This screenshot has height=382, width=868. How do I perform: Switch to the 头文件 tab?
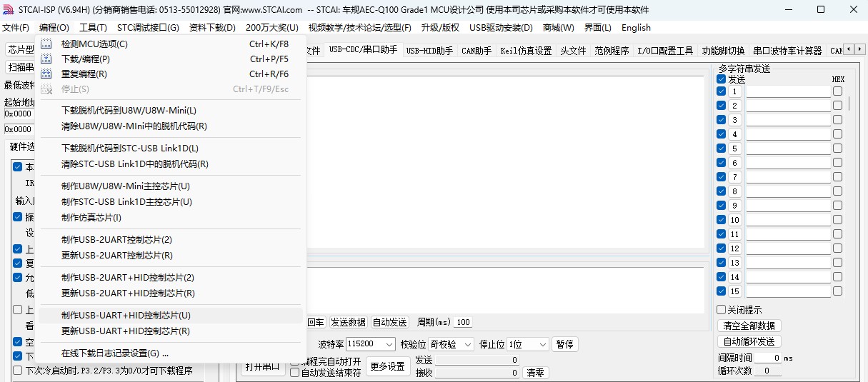(573, 51)
